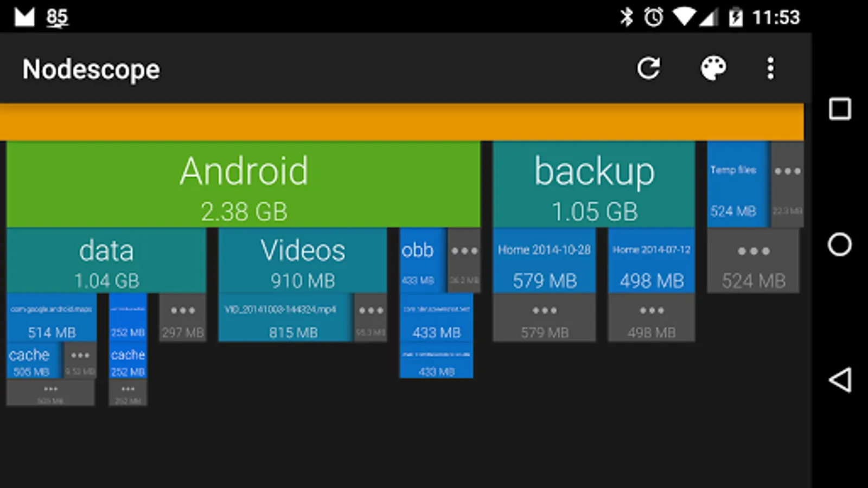The image size is (868, 488).
Task: Open the data 1.04 GB folder tile
Action: 106,261
